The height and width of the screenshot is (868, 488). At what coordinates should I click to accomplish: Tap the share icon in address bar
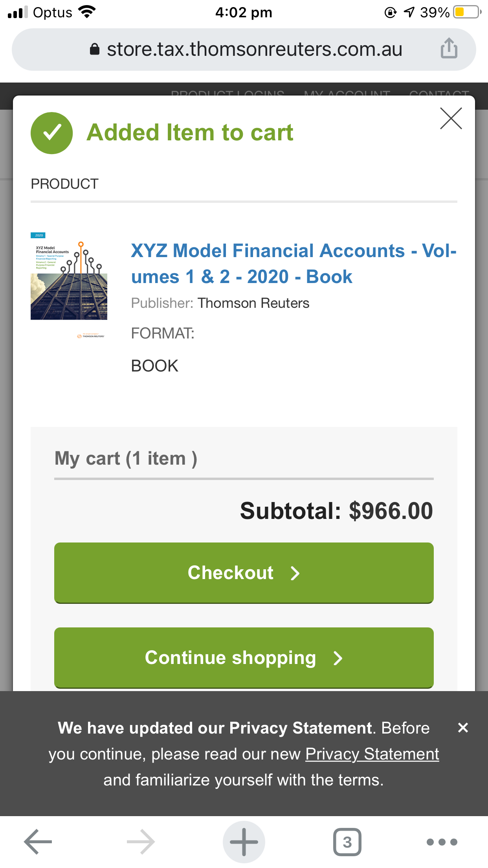449,49
